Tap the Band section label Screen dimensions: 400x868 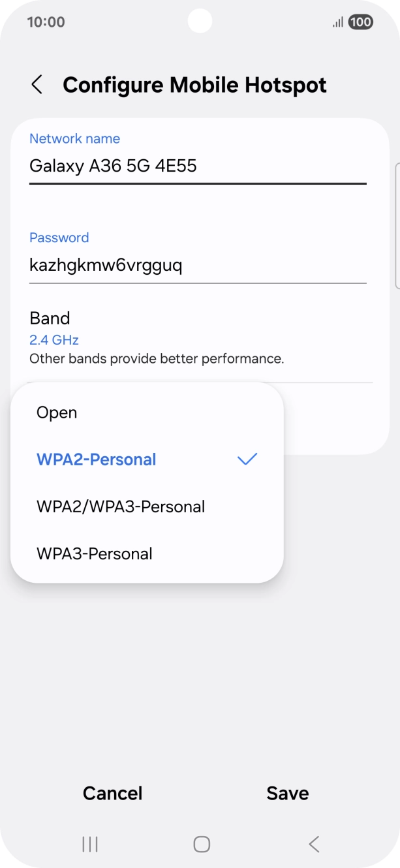50,318
